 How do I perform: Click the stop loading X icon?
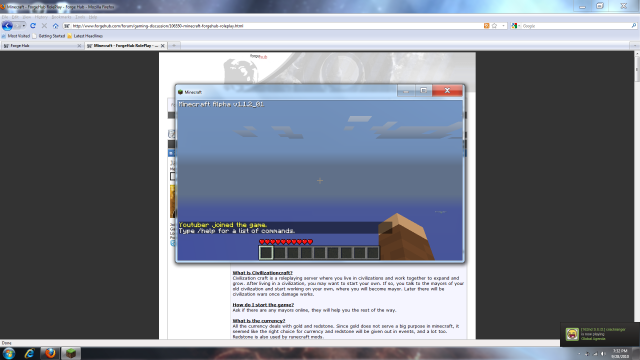click(x=44, y=26)
